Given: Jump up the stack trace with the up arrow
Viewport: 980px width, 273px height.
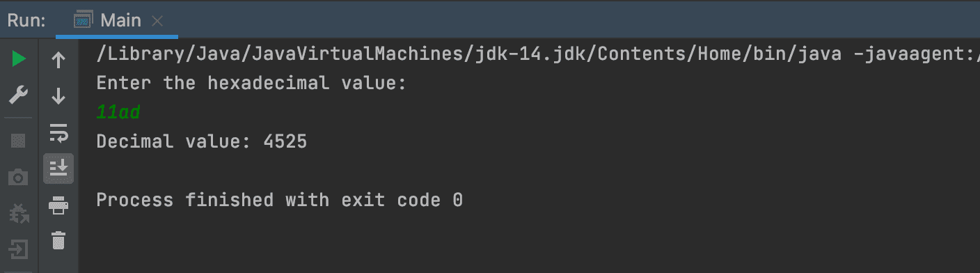Looking at the screenshot, I should [x=59, y=61].
